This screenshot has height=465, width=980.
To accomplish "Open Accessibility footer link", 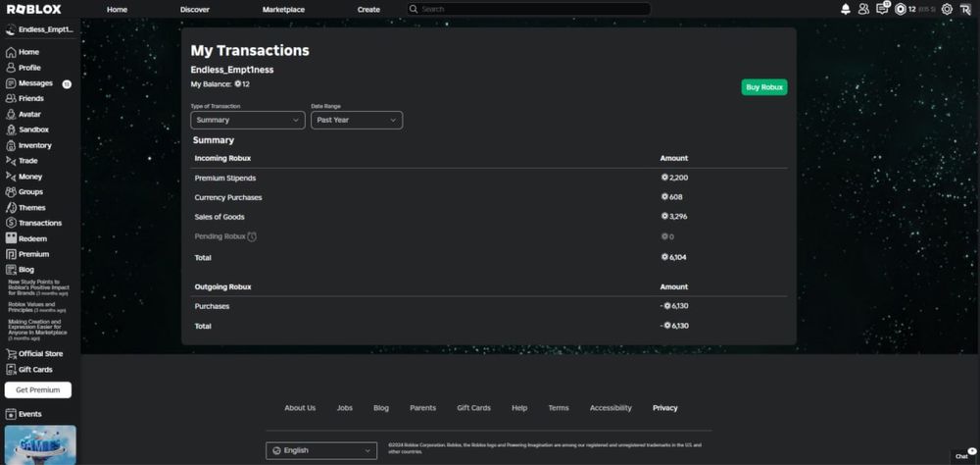I will click(x=611, y=408).
